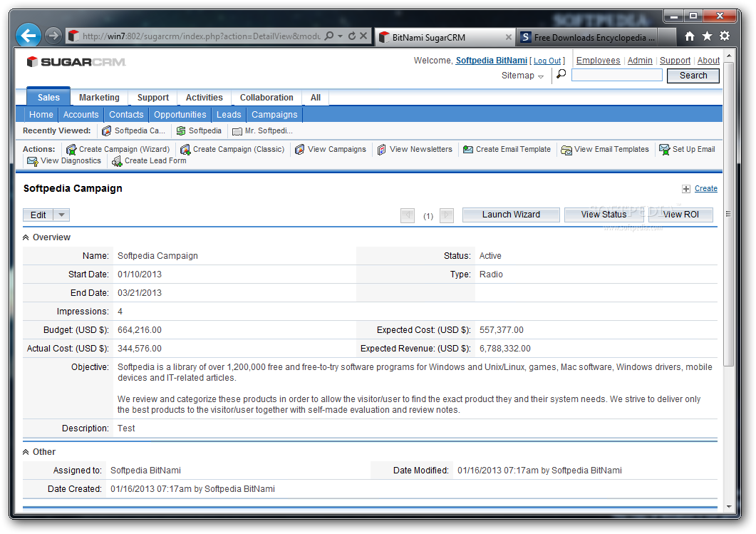Collapse the Overview section
Image resolution: width=756 pixels, height=534 pixels.
pyautogui.click(x=26, y=237)
